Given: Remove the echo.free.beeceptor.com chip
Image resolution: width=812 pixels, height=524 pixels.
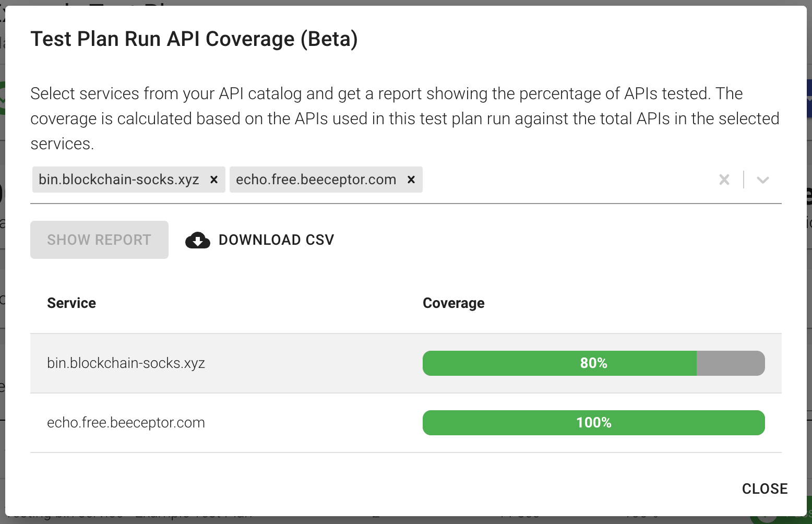Looking at the screenshot, I should coord(411,180).
